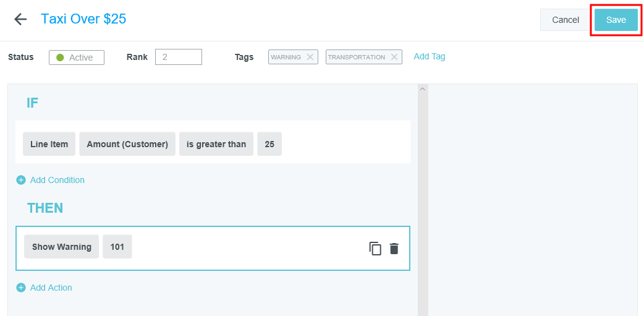Open the Show Warning action type

61,247
